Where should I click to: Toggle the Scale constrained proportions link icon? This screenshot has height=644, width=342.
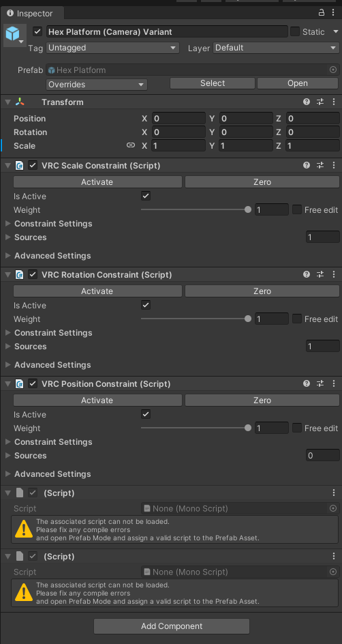(x=131, y=145)
